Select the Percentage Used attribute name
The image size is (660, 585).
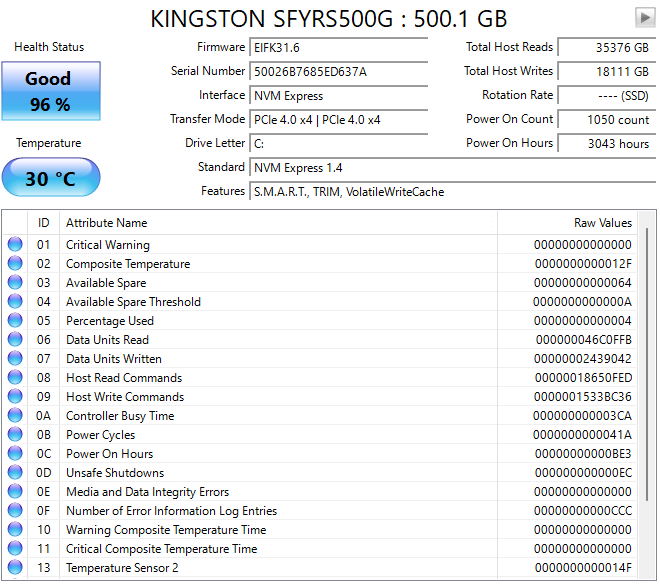[x=110, y=321]
